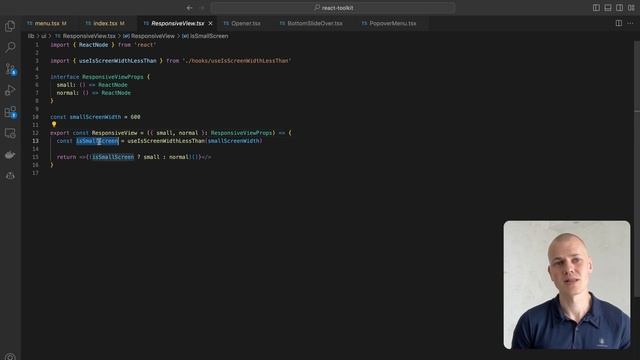The image size is (640, 360).
Task: Click line number 5 in the gutter
Action: [x=37, y=77]
